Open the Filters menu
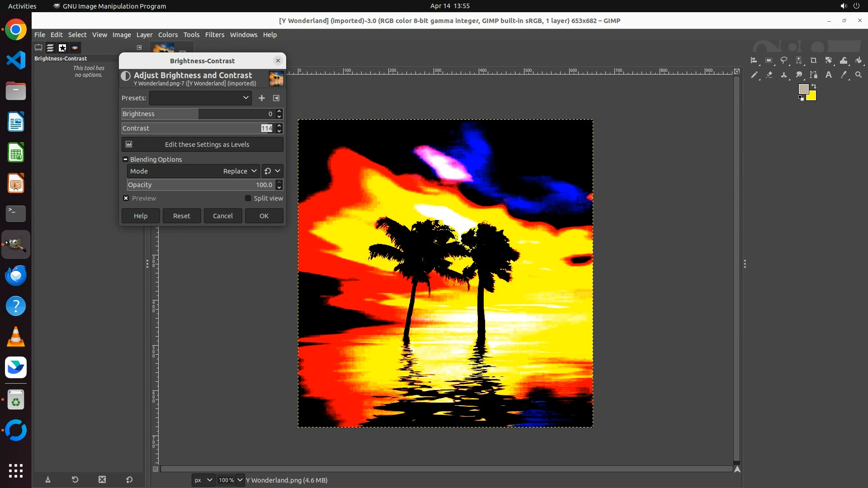868x488 pixels. 214,35
